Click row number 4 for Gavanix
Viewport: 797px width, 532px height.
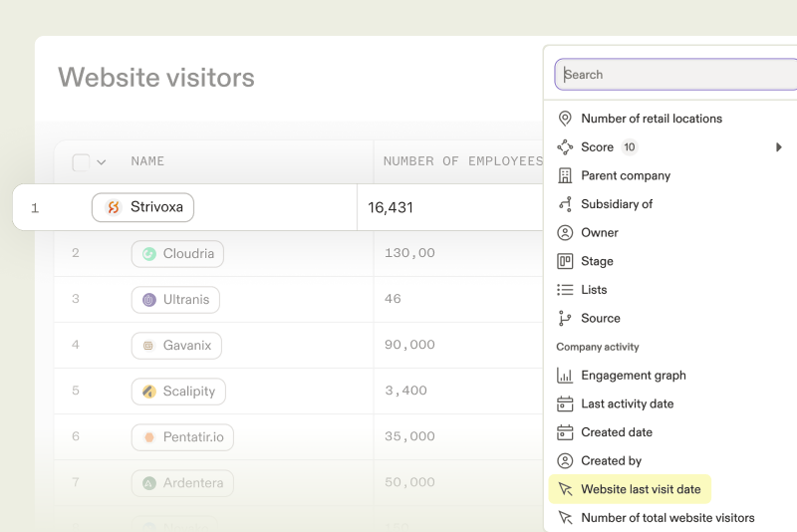(76, 345)
